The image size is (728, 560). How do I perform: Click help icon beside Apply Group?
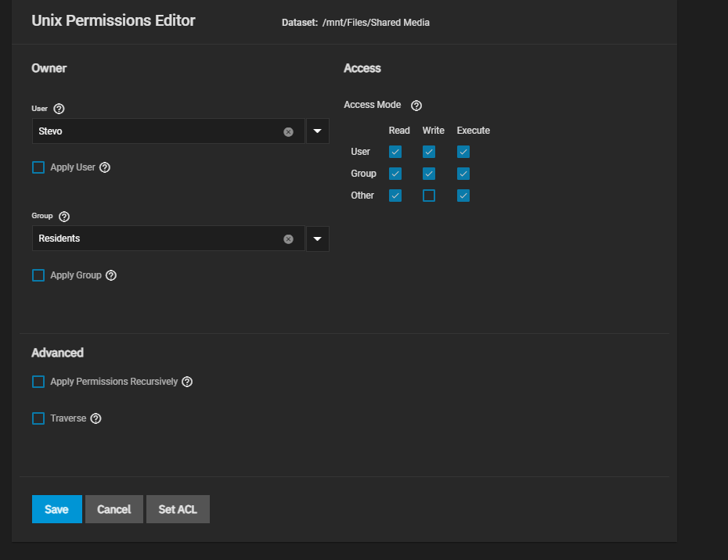[111, 275]
